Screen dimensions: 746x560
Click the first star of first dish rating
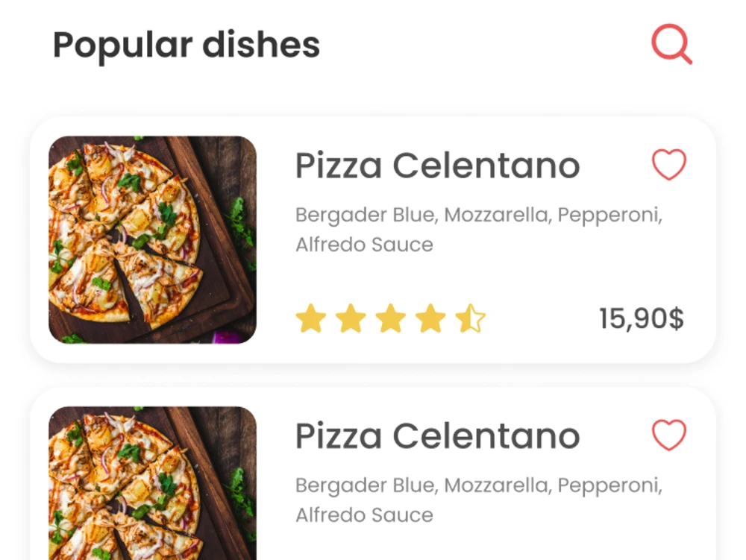coord(311,318)
